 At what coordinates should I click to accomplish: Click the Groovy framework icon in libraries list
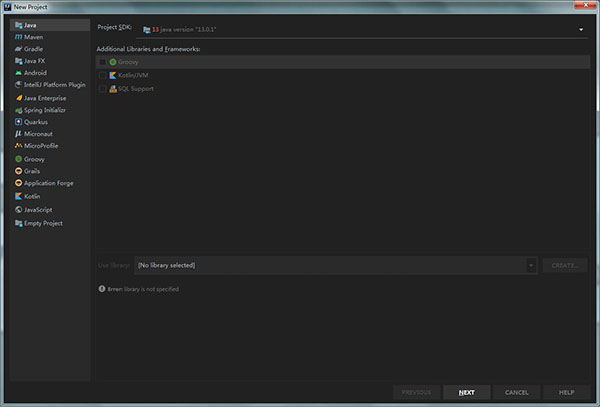tap(112, 62)
